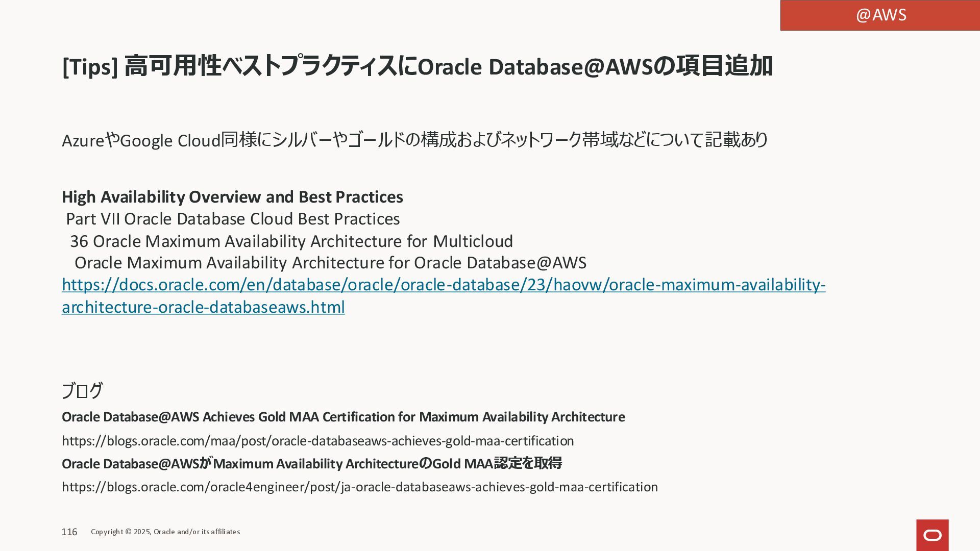Click the slide page number 116
This screenshot has height=551, width=980.
(x=69, y=532)
